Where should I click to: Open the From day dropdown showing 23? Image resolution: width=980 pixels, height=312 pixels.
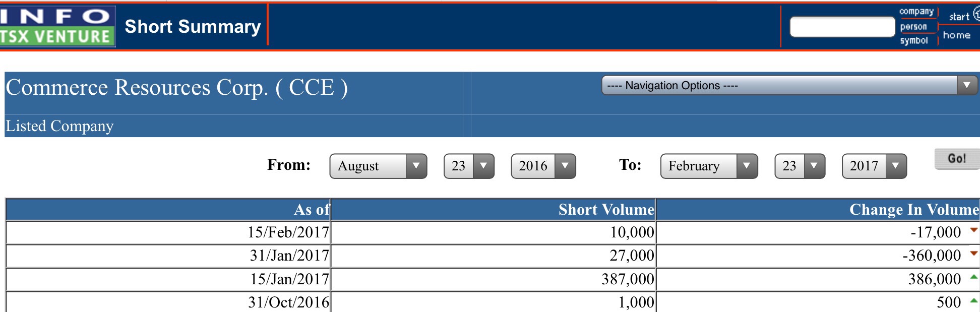click(469, 166)
